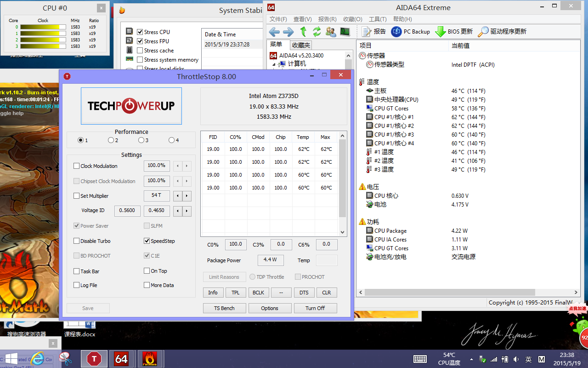Viewport: 588px width, 368px height.
Task: Increase Voltage ID with right arrow
Action: 187,211
